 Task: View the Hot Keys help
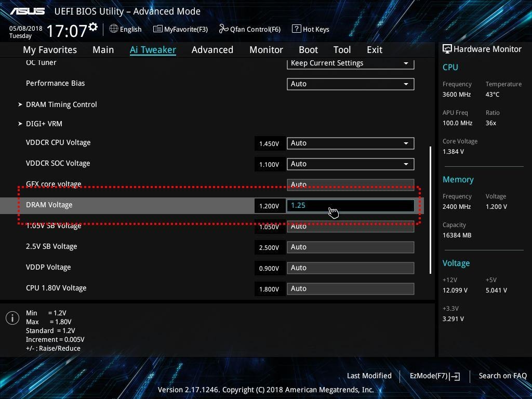click(311, 29)
